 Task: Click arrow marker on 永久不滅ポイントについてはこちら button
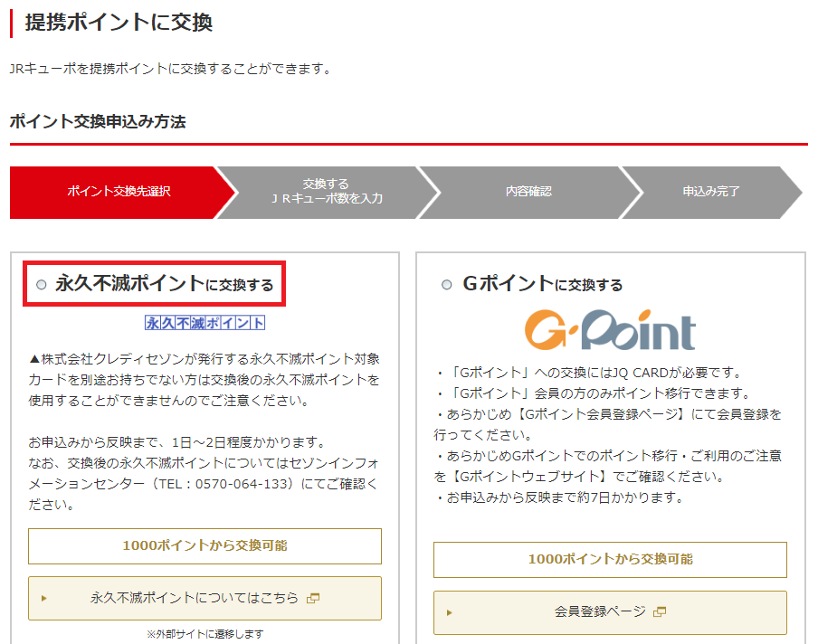click(x=44, y=598)
